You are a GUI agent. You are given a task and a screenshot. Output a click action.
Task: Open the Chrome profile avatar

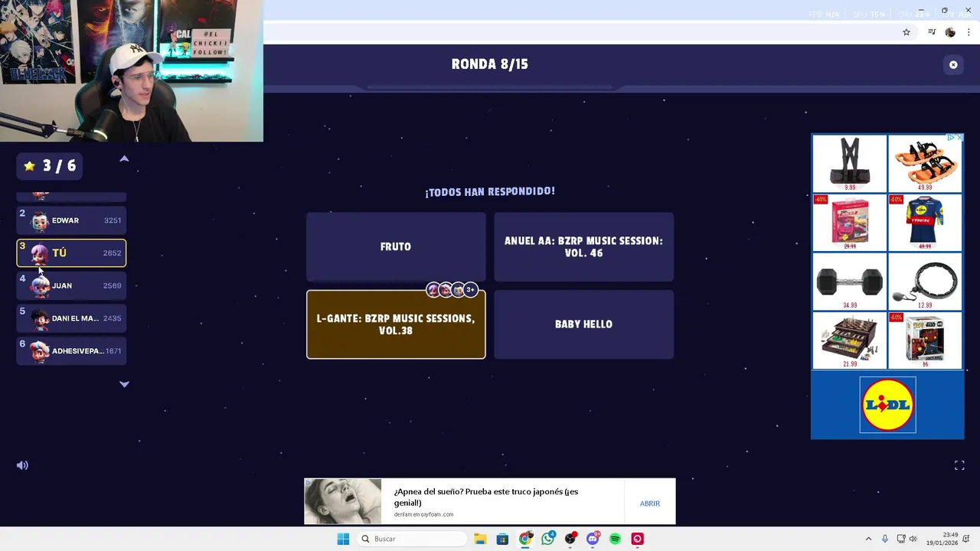coord(950,32)
